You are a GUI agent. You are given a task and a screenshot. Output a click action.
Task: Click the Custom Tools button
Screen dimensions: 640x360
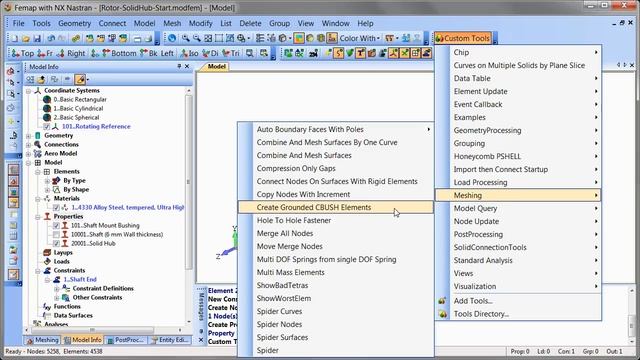pyautogui.click(x=462, y=38)
